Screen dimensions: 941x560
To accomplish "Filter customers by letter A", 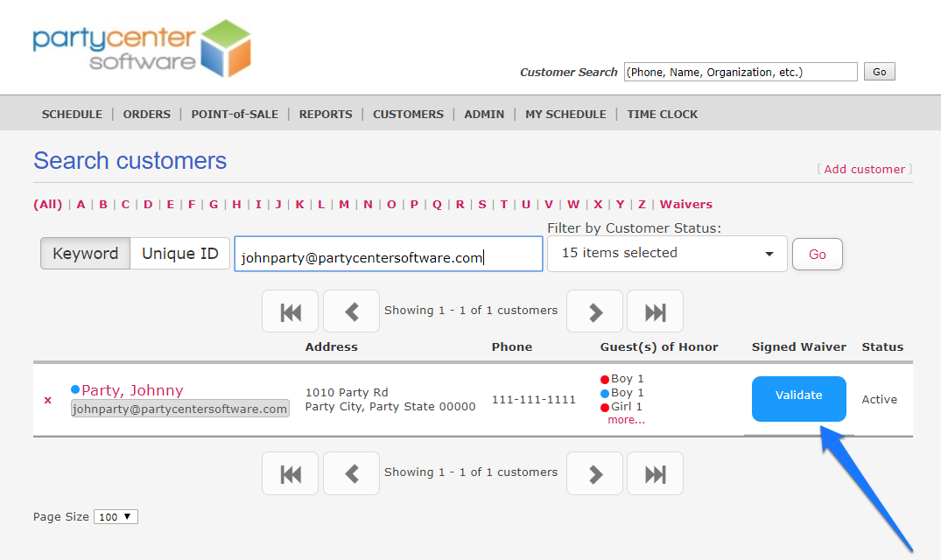I will [x=81, y=205].
